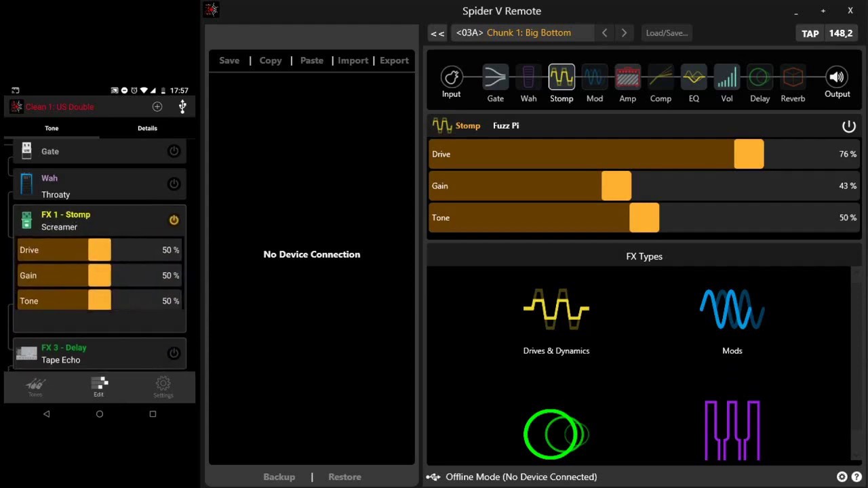Go to next preset with right chevron
Screen dimensions: 868x488
pyautogui.click(x=624, y=33)
